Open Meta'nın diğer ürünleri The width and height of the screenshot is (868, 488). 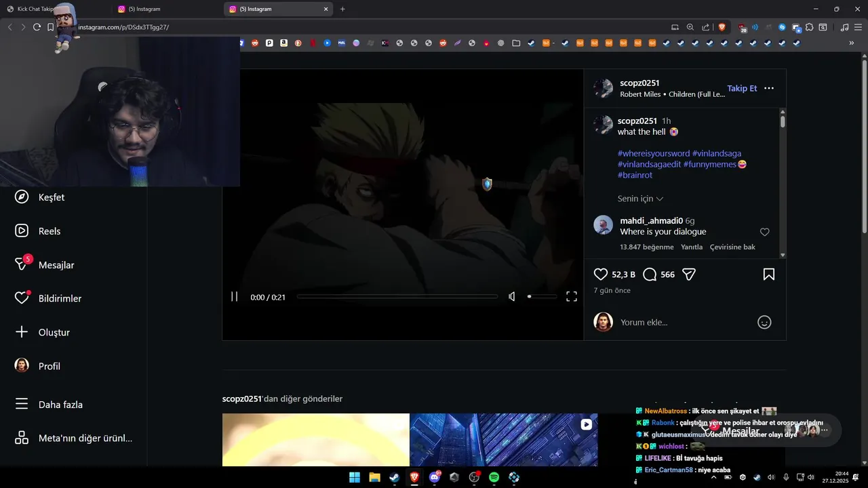[x=73, y=438]
